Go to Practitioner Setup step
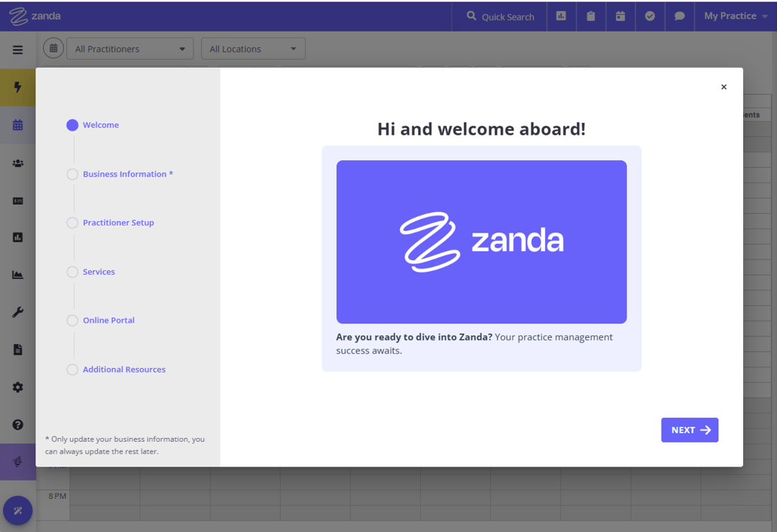The height and width of the screenshot is (532, 777). pyautogui.click(x=118, y=223)
